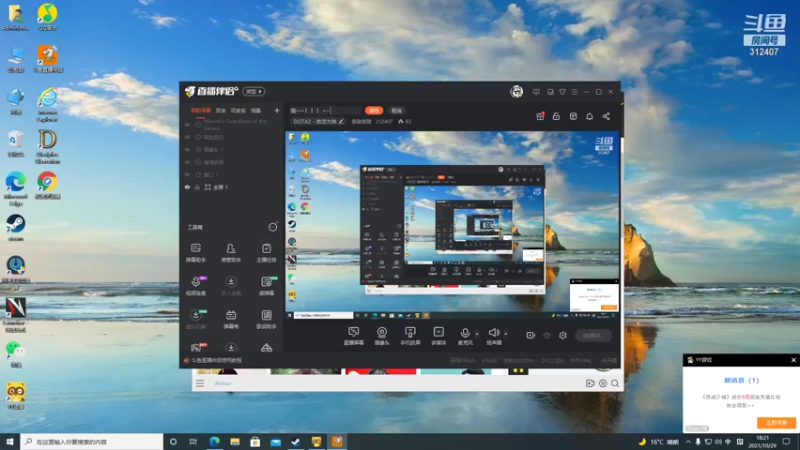The image size is (800, 450).
Task: Toggle preview eye icon in bottom toolbar
Action: (547, 335)
